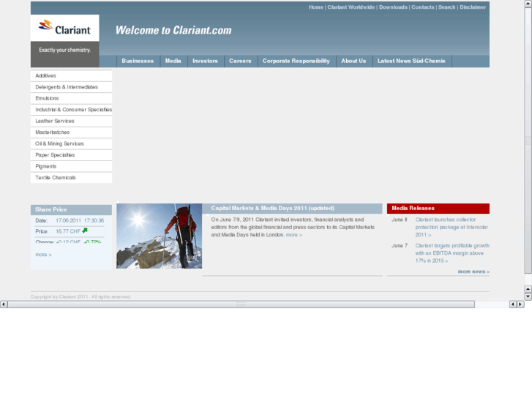Open the Businesses menu
The width and height of the screenshot is (532, 399).
pos(138,61)
